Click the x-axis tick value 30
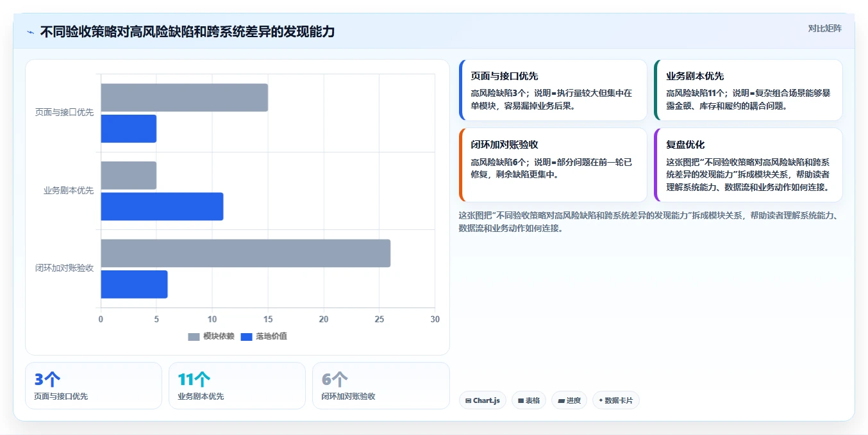 435,319
